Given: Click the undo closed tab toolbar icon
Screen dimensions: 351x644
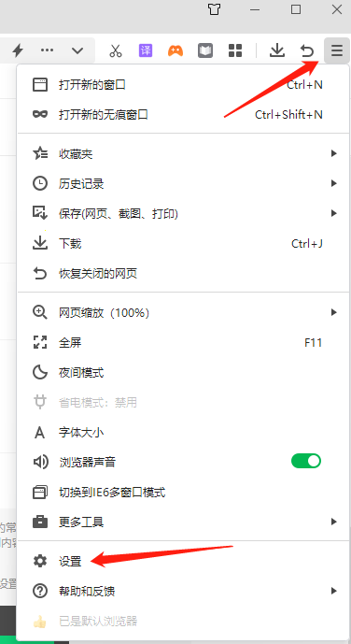Looking at the screenshot, I should (x=307, y=50).
